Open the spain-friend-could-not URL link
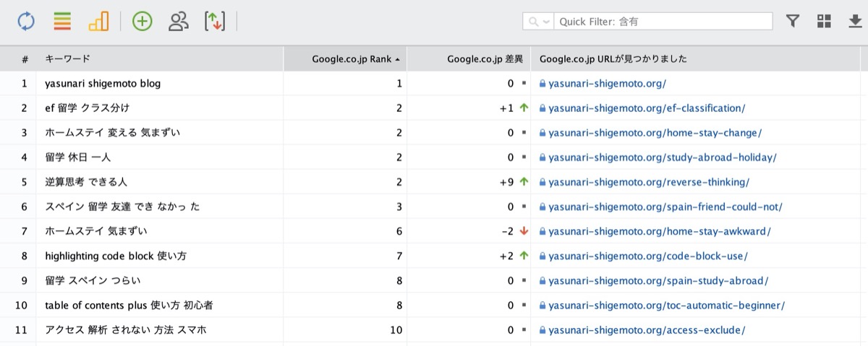 pyautogui.click(x=665, y=207)
